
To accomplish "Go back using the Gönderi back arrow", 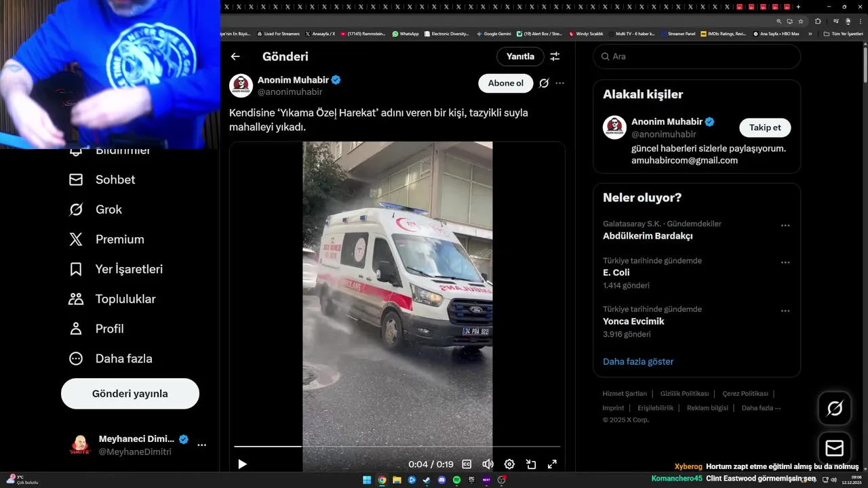I will click(235, 57).
